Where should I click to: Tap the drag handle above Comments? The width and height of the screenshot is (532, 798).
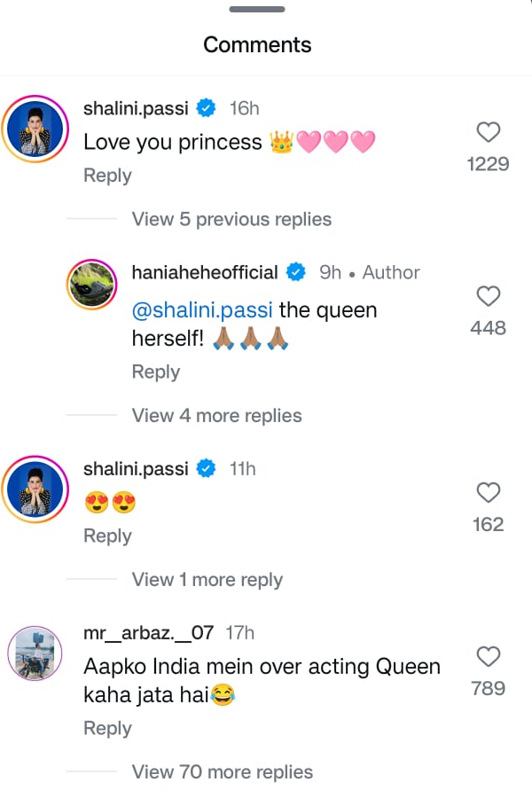[257, 10]
